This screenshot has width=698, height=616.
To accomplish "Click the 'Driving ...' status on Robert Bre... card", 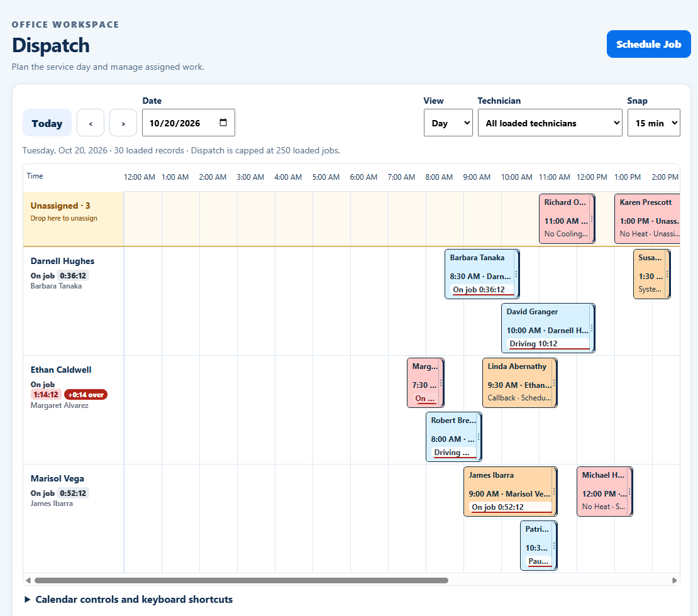I will pyautogui.click(x=453, y=453).
